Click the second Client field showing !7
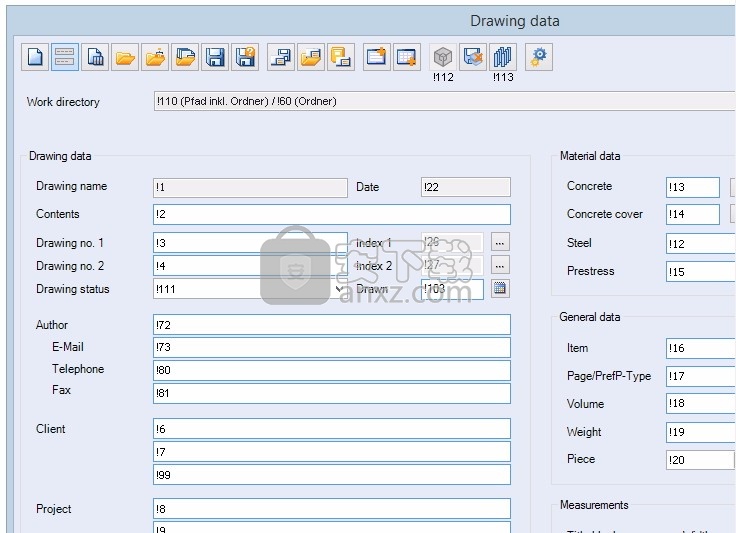This screenshot has width=736, height=533. (x=332, y=452)
